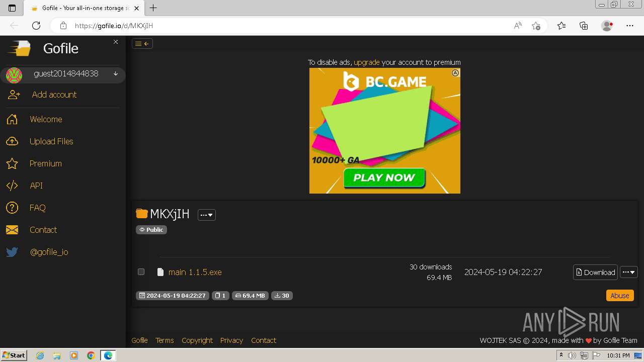Open Read aloud icon in address bar

[x=517, y=26]
